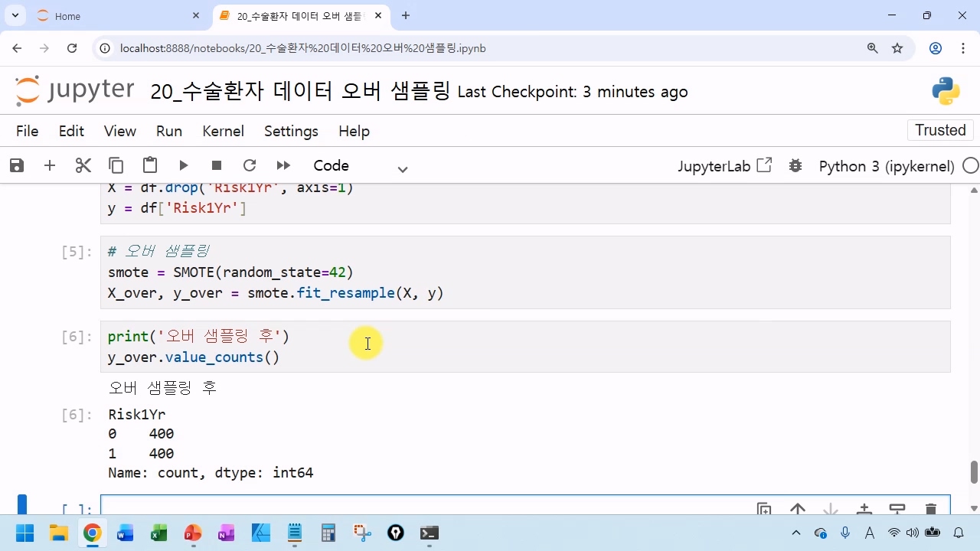Click the kernel status circle indicator
This screenshot has height=551, width=980.
click(970, 166)
